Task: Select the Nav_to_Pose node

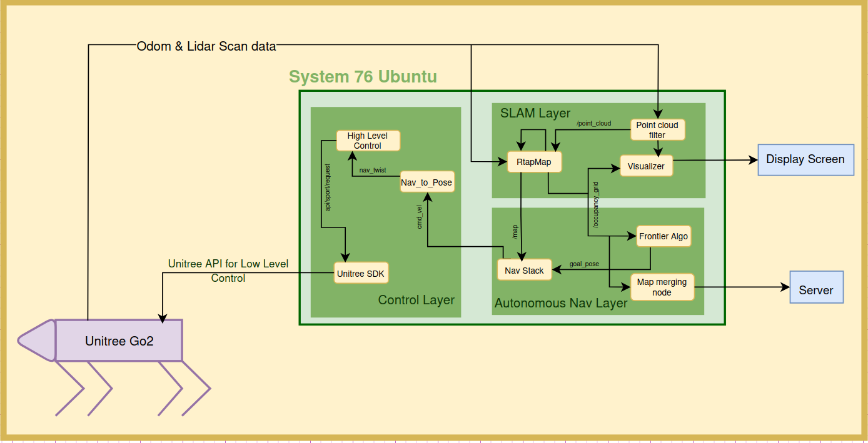Action: (x=426, y=182)
